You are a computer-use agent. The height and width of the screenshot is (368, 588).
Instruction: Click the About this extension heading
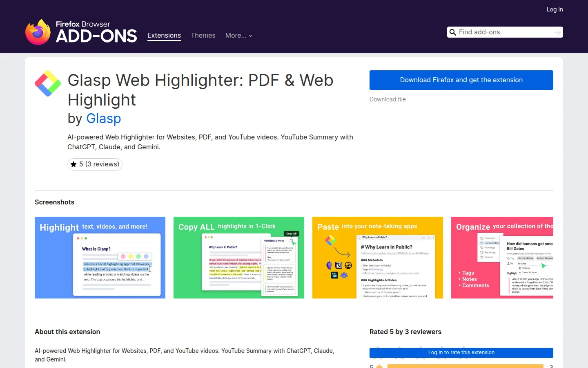point(67,332)
